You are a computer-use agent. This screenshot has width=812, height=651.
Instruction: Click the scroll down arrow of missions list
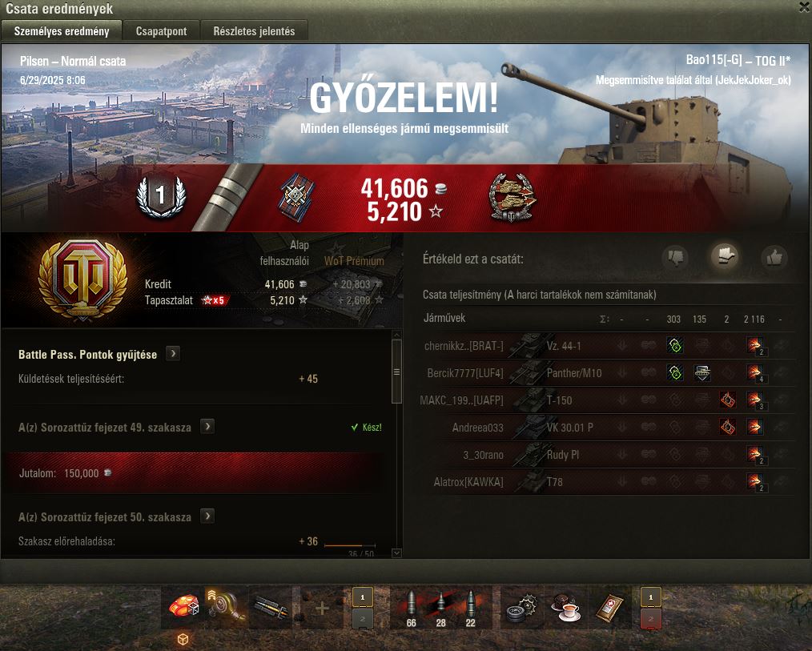(396, 553)
